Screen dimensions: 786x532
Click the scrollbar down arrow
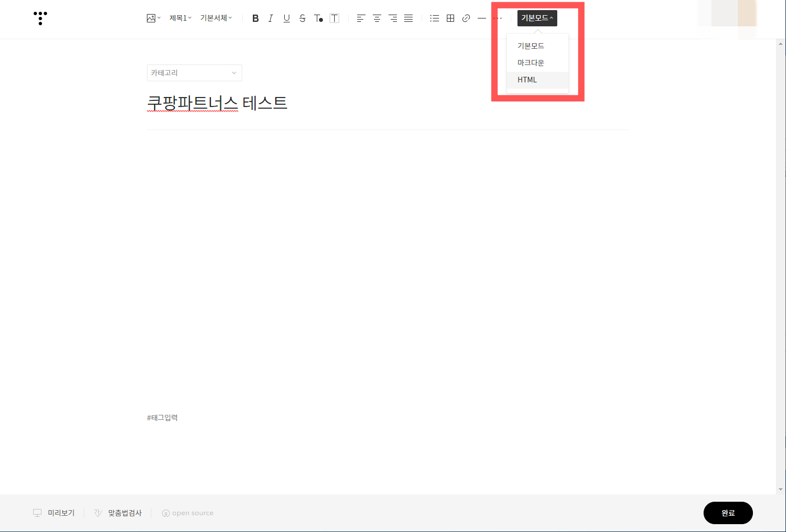[780, 489]
